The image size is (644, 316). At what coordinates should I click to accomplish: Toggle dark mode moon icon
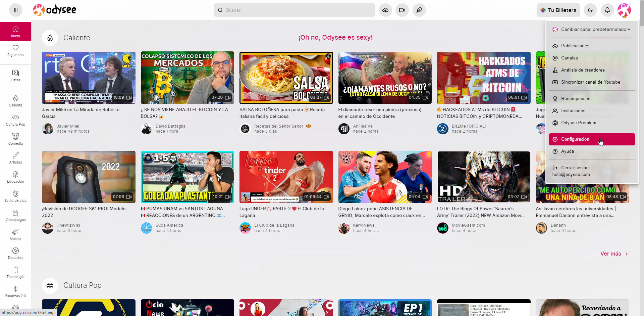(590, 10)
